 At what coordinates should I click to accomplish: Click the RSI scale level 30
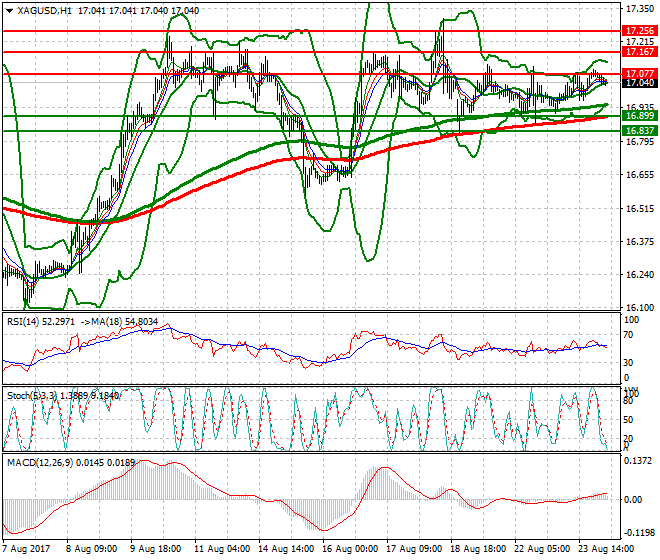click(x=629, y=363)
